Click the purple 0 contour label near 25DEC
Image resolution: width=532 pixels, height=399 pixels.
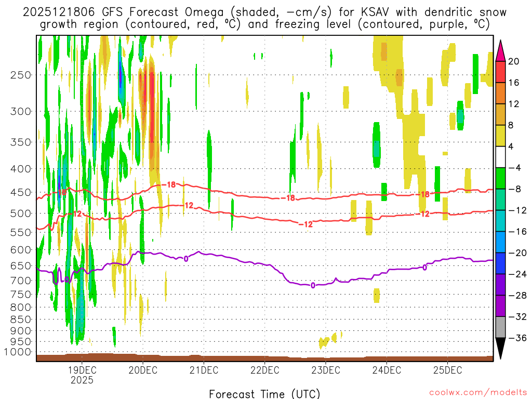[x=424, y=268]
